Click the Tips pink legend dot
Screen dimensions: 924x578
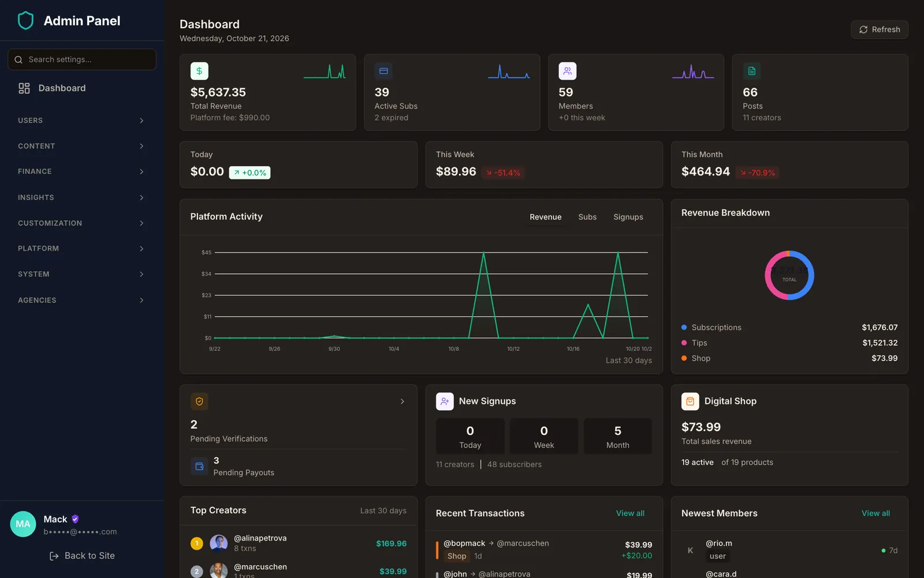click(684, 343)
